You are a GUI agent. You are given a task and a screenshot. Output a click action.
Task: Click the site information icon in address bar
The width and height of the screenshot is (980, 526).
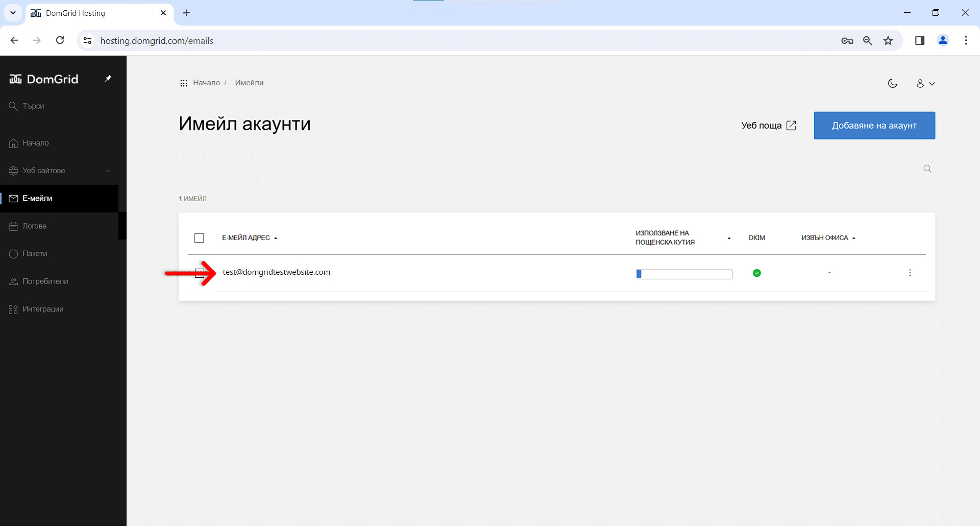pos(88,40)
